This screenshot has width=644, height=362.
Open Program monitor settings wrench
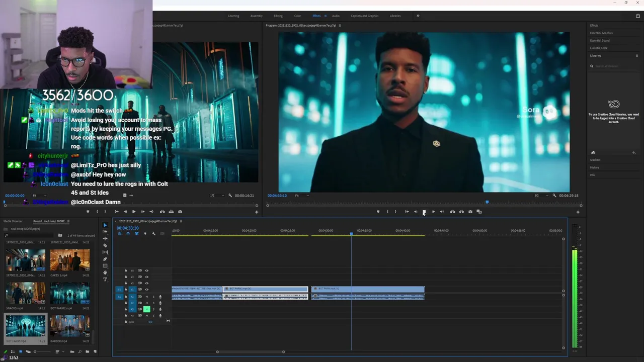(x=554, y=196)
